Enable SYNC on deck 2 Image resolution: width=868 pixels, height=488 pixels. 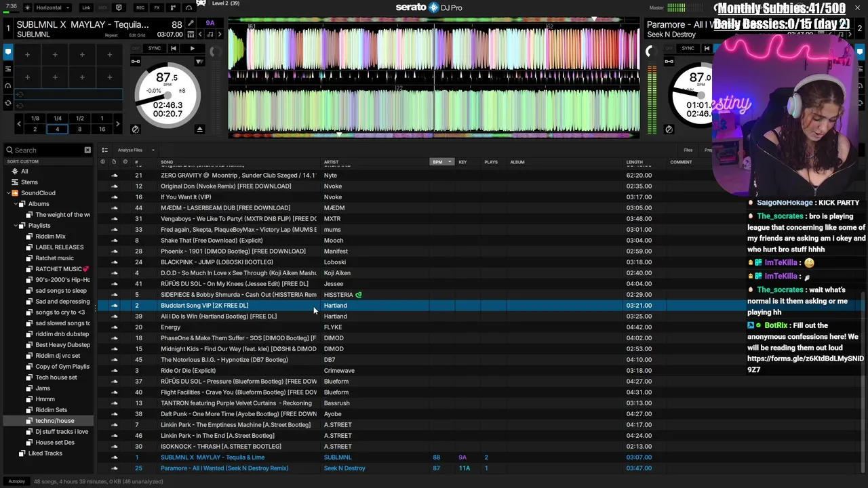coord(688,48)
